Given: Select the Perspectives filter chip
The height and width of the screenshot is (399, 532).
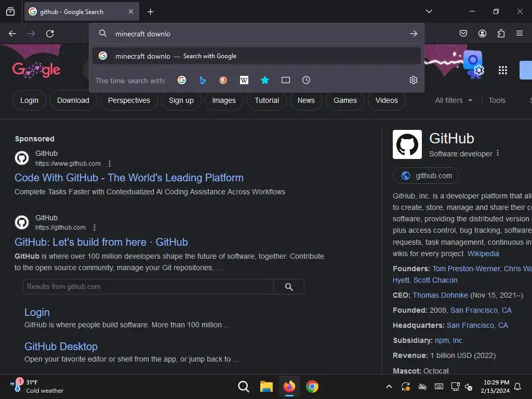Looking at the screenshot, I should (129, 100).
